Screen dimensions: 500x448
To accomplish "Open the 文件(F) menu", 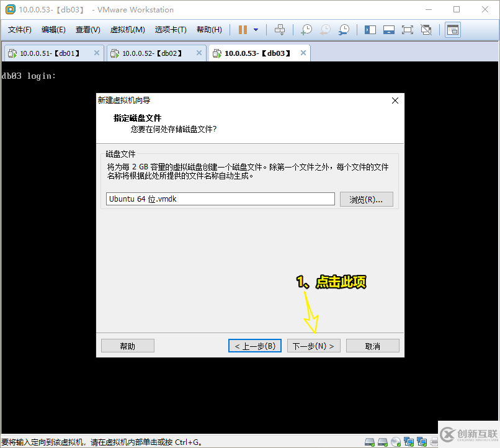I will (x=20, y=30).
